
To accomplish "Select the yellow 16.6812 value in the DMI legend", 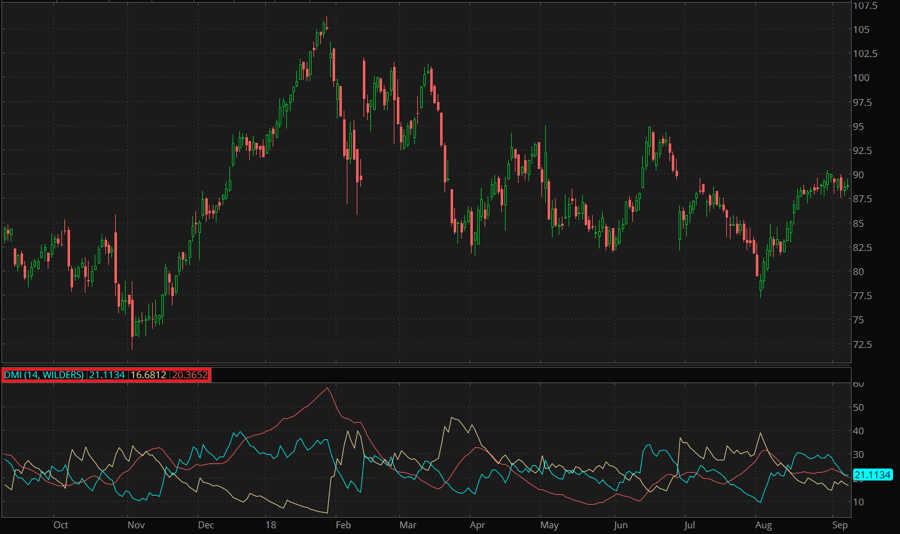I will [149, 375].
